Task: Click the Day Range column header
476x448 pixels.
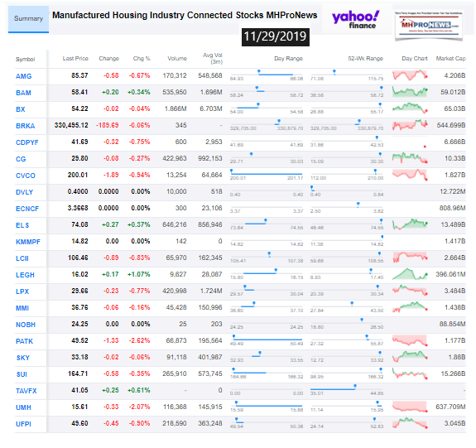Action: coord(288,58)
